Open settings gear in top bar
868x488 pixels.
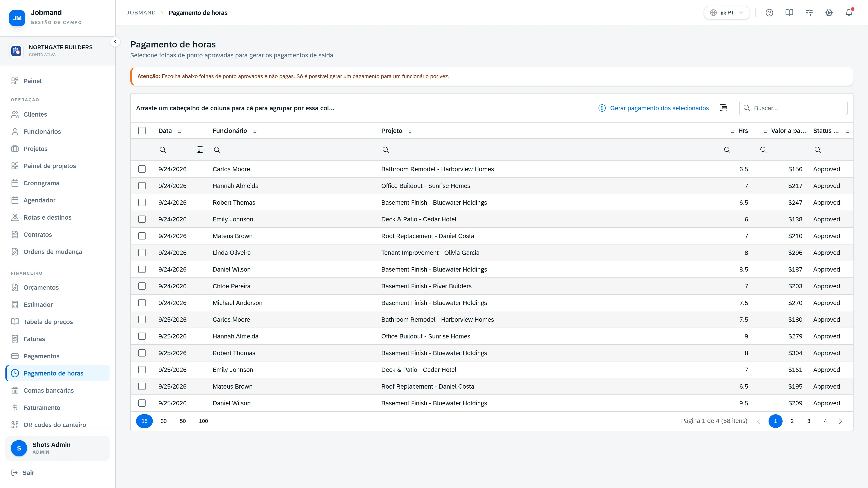[x=829, y=13]
